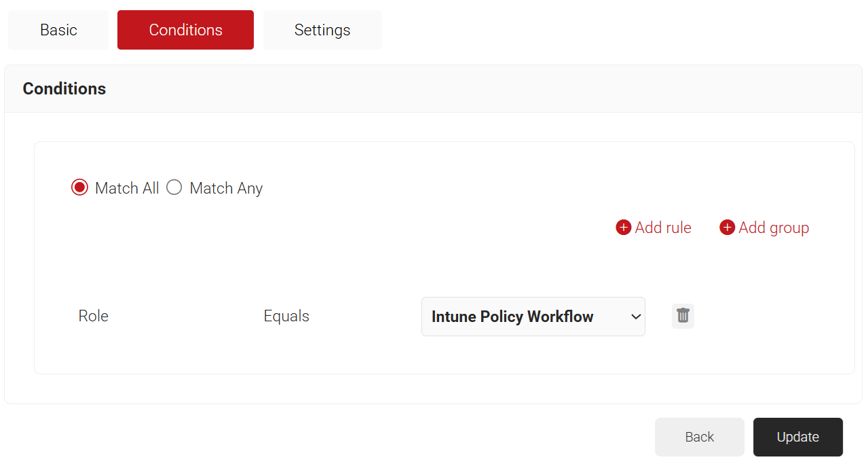Image resolution: width=868 pixels, height=466 pixels.
Task: Click the Match Any label text
Action: (226, 188)
